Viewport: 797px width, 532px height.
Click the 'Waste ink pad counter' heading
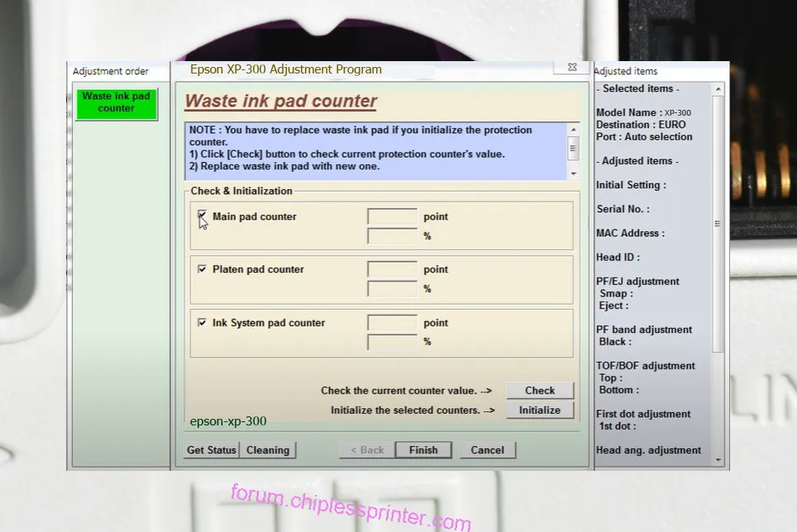pos(280,101)
